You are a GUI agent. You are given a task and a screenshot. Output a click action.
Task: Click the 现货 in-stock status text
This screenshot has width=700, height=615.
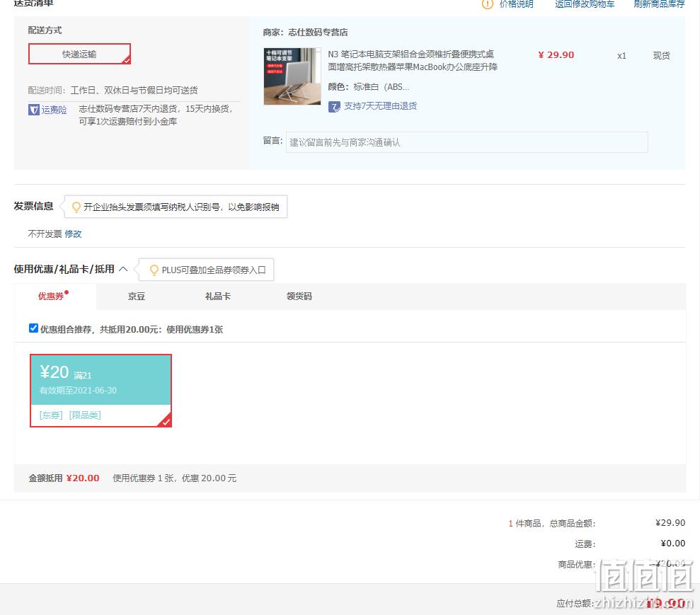point(662,56)
